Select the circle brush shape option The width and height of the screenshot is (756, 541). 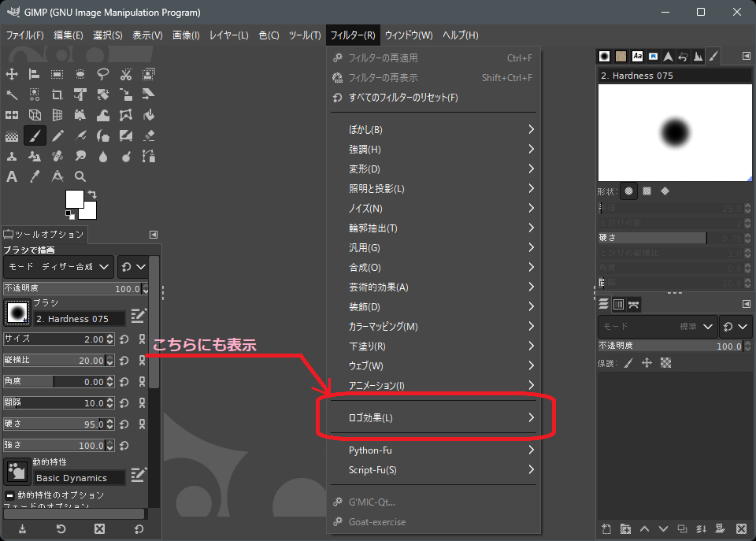click(628, 191)
